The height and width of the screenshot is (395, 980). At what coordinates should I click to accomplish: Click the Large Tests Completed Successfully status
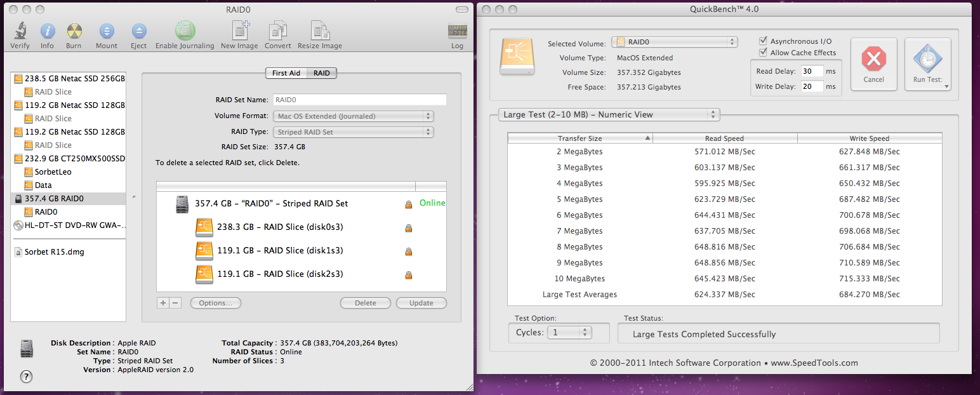pyautogui.click(x=704, y=334)
